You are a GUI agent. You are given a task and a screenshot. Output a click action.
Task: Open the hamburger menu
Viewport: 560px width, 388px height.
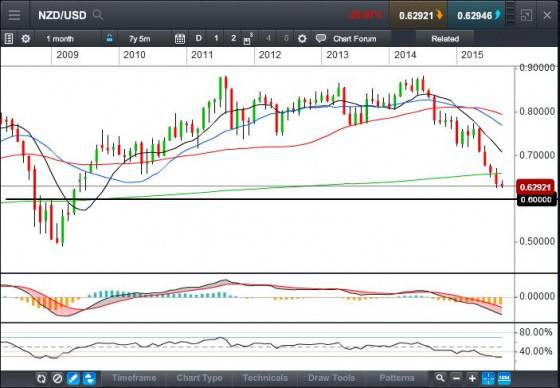[14, 15]
